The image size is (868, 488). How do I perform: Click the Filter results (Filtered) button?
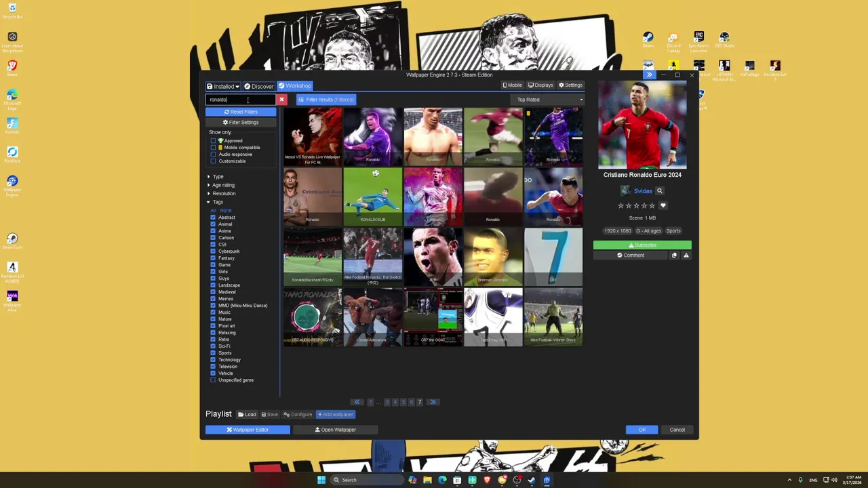click(326, 100)
